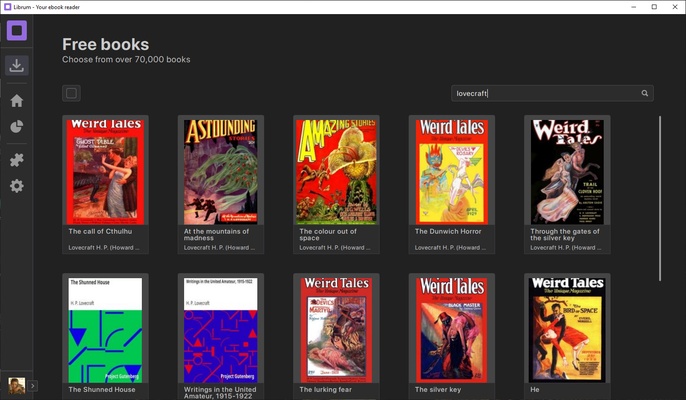
Task: Choose The Dunwich Horror book cover
Action: (451, 172)
